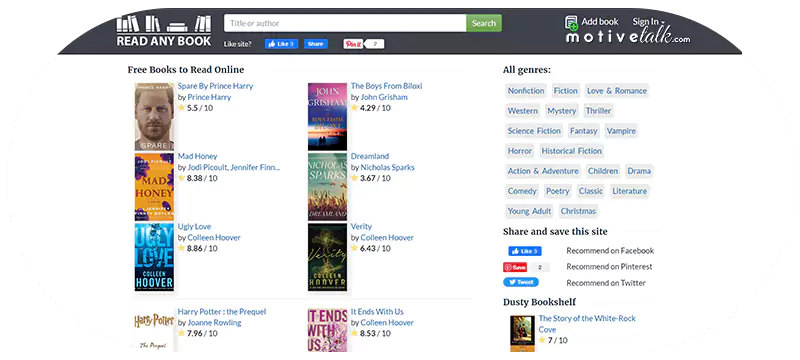Select the Christmas genre tag
The height and width of the screenshot is (360, 800).
point(579,211)
